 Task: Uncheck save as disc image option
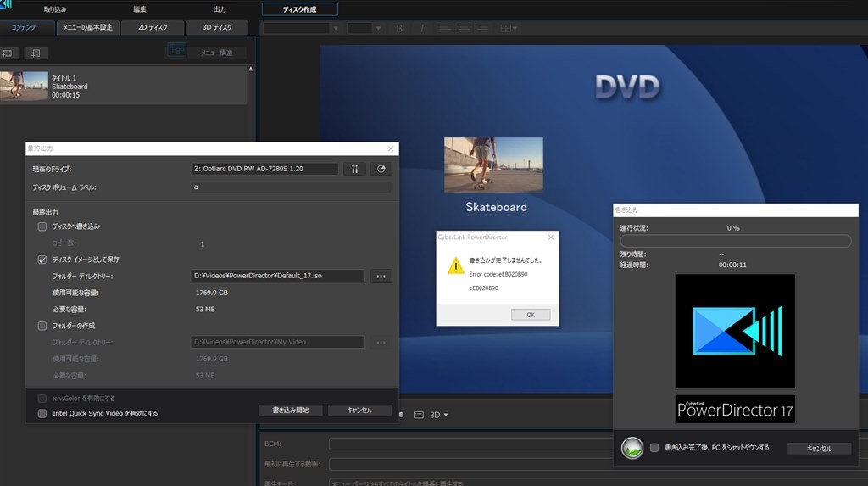click(42, 260)
